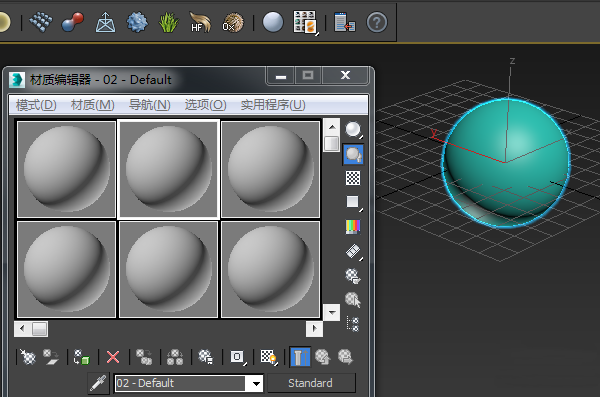Click the green grass toolbar icon
The height and width of the screenshot is (397, 600).
[x=168, y=22]
